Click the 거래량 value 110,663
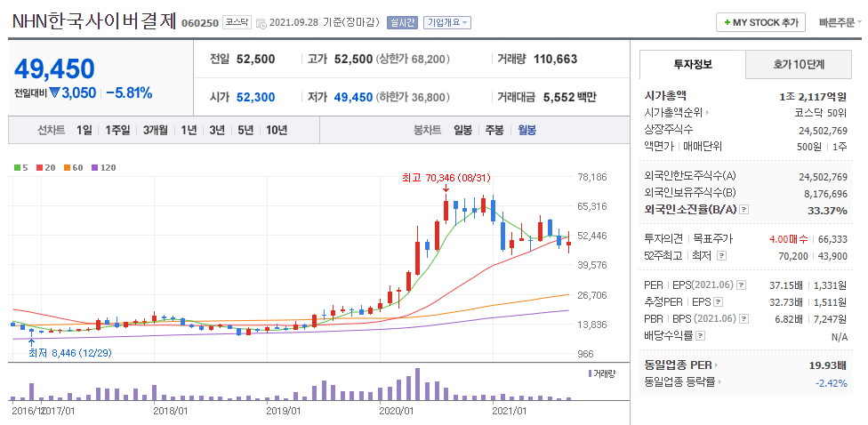868x425 pixels. [x=555, y=60]
